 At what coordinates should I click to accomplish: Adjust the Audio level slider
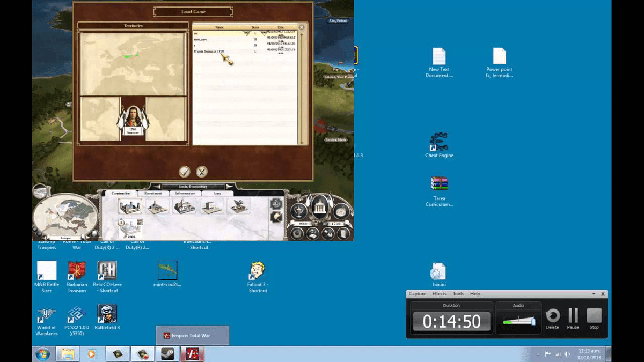518,321
